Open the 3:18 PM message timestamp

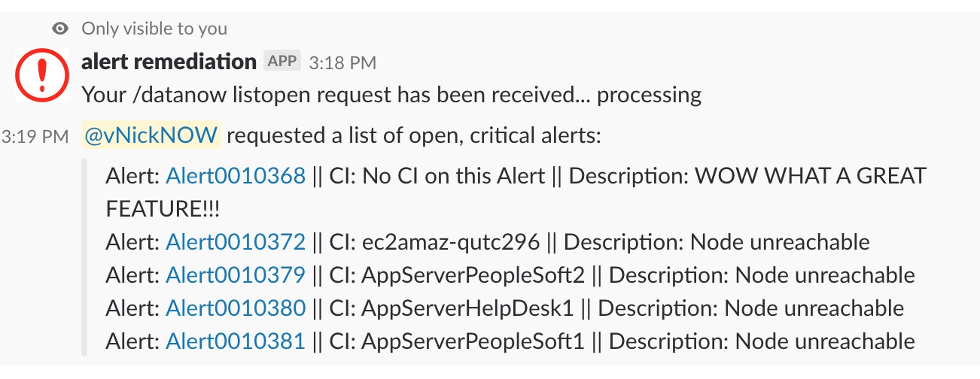click(x=342, y=62)
